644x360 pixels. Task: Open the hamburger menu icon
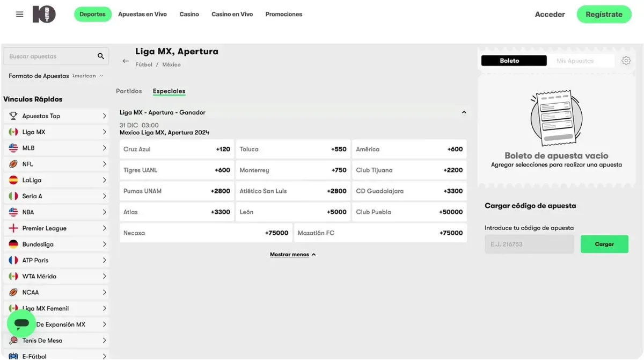click(20, 15)
